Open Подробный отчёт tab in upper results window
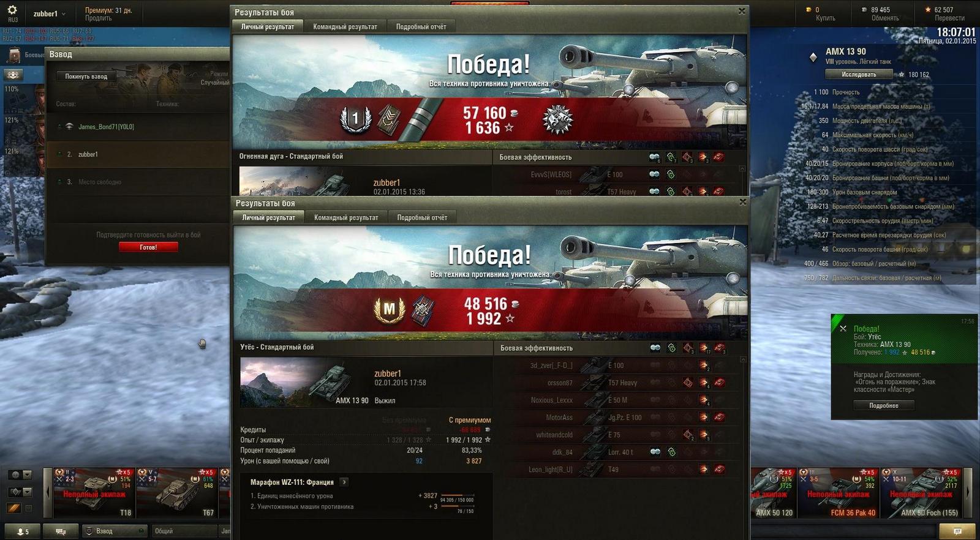The height and width of the screenshot is (540, 980). pos(421,26)
